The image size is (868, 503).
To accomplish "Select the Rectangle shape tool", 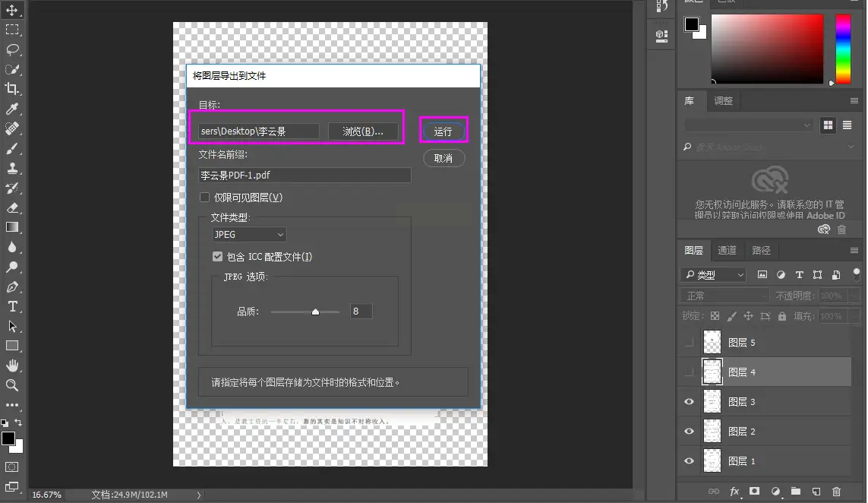I will pyautogui.click(x=11, y=346).
